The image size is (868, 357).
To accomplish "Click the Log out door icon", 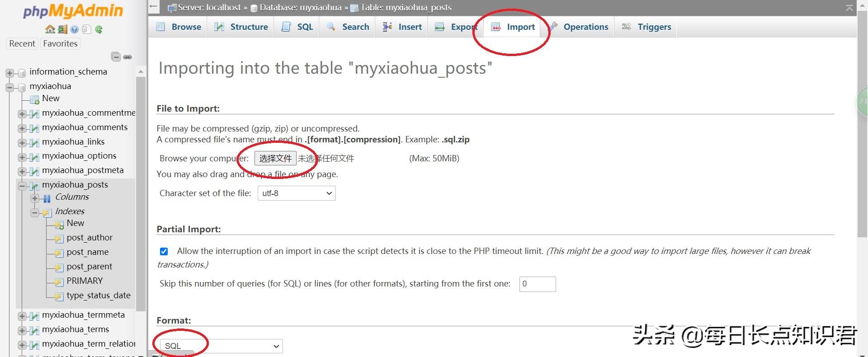I will coord(62,29).
